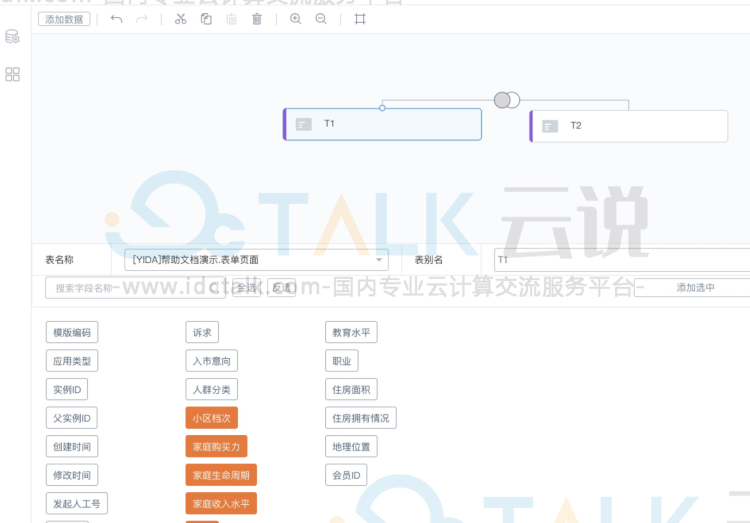750x523 pixels.
Task: Open the join type circles icon
Action: coord(507,100)
